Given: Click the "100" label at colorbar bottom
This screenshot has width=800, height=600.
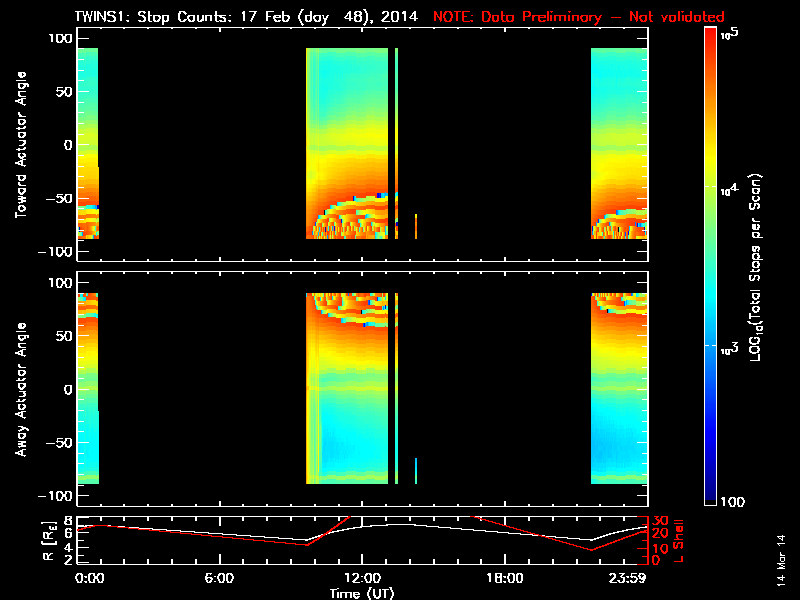Looking at the screenshot, I should 733,502.
